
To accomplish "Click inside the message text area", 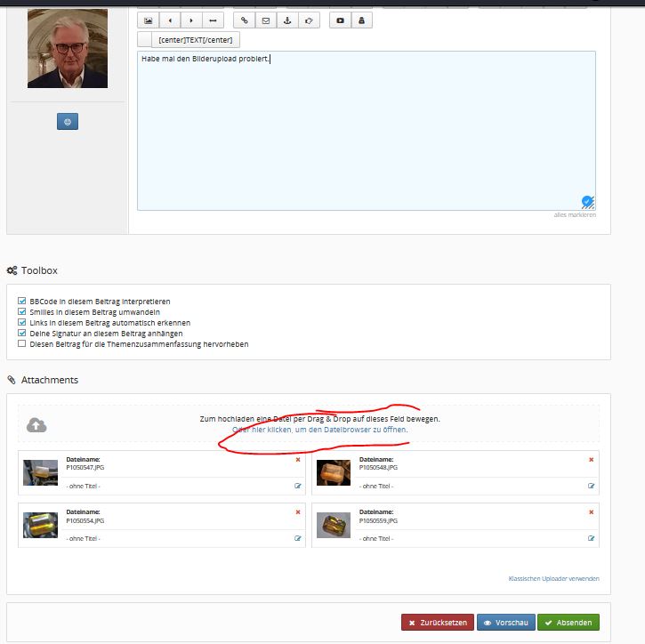I will (x=367, y=131).
